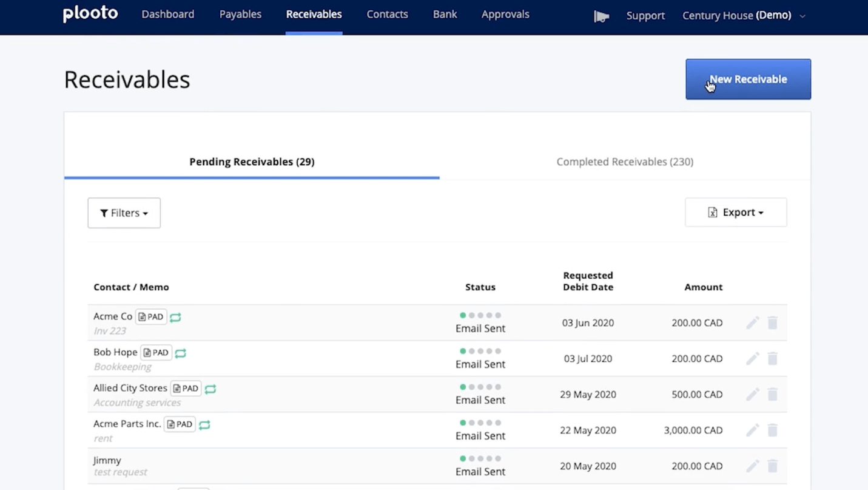Click the test request memo

(x=121, y=472)
